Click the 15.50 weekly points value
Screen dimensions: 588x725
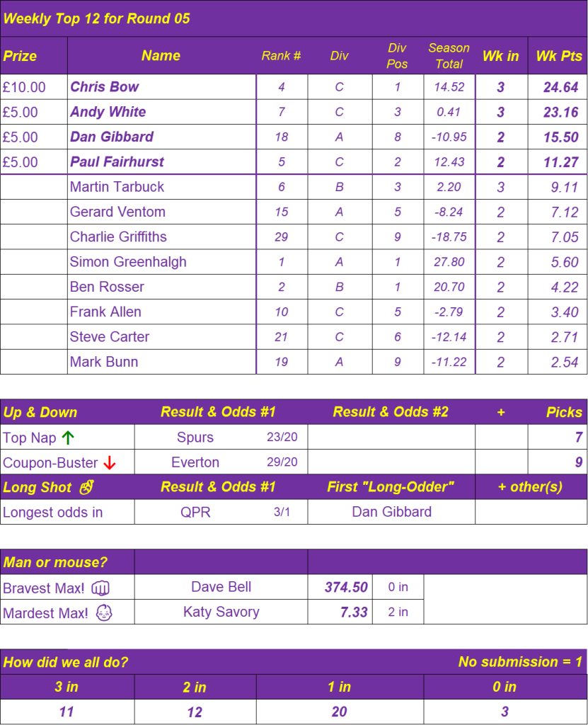coord(560,137)
